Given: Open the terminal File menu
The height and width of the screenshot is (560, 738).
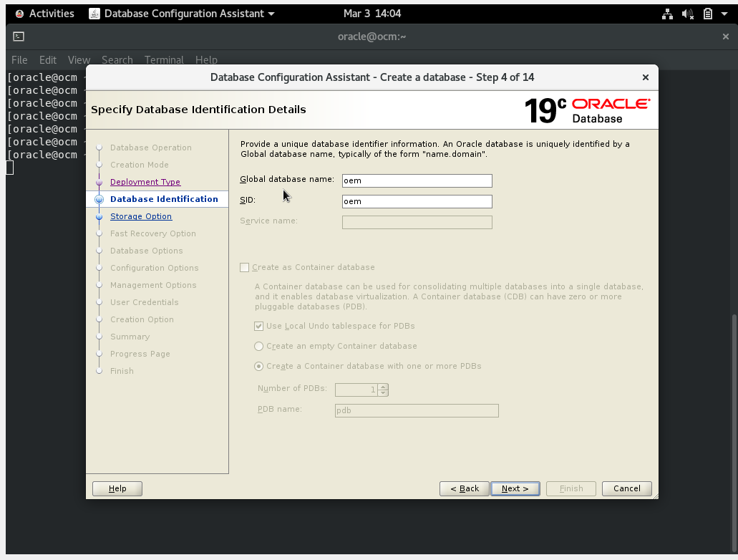Looking at the screenshot, I should [x=19, y=60].
